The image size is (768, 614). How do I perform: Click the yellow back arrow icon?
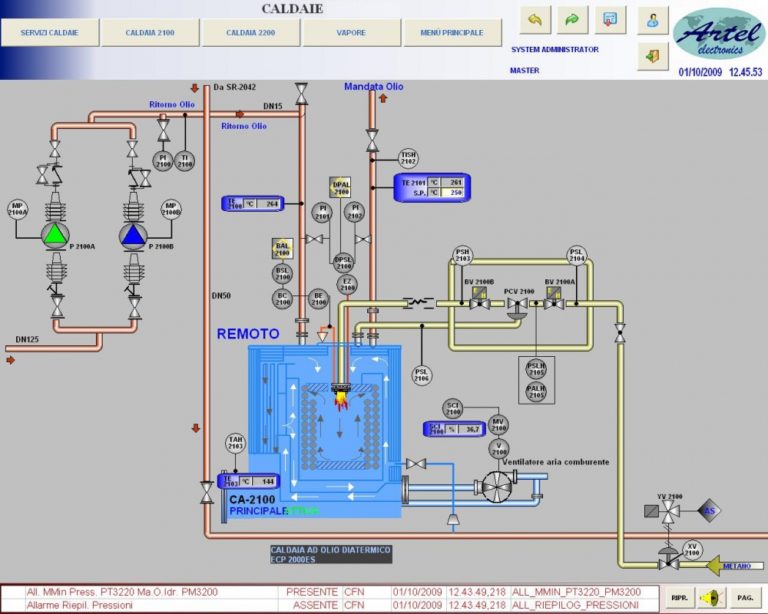535,20
